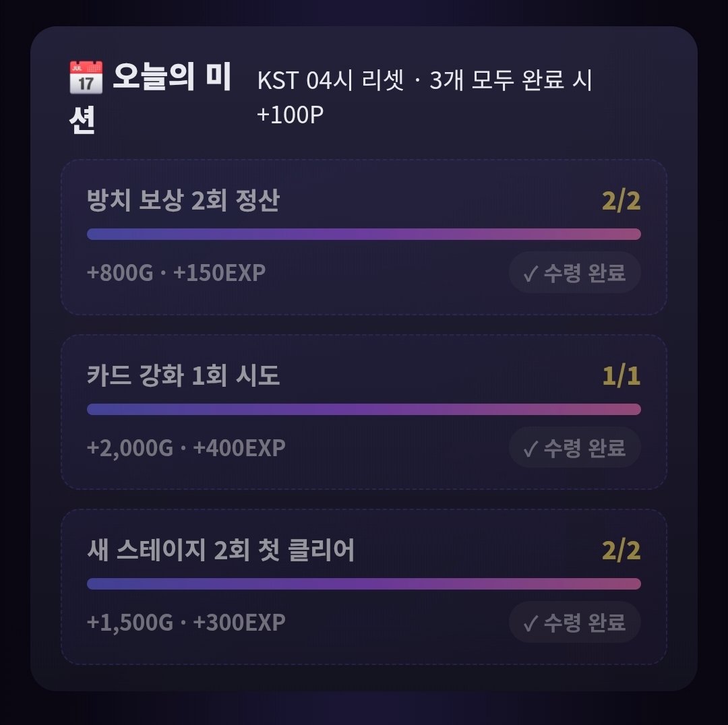Click the 1/1 counter on 카드 강화 mission
Screen dimensions: 728x725
[x=621, y=376]
